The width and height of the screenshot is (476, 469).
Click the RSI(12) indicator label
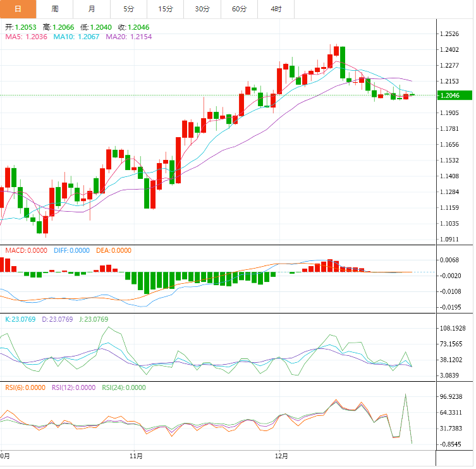point(73,387)
